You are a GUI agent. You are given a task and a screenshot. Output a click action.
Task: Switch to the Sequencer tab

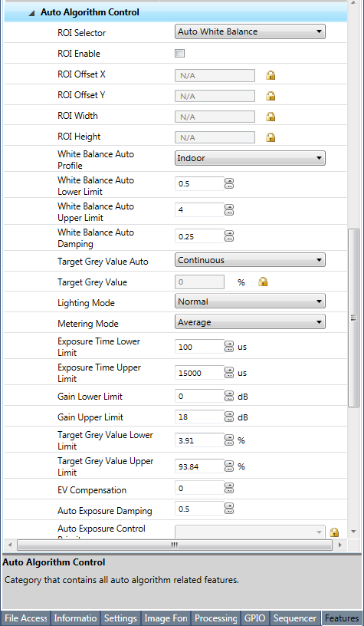pyautogui.click(x=296, y=618)
